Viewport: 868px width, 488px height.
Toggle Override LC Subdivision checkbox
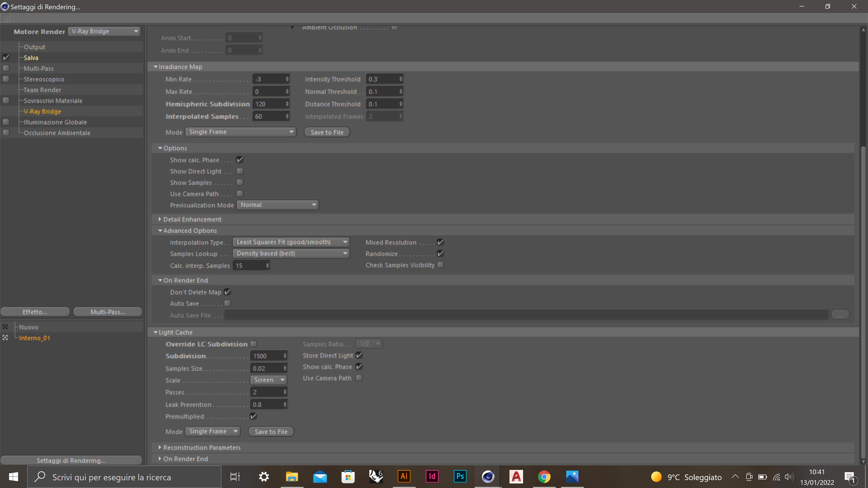[253, 344]
